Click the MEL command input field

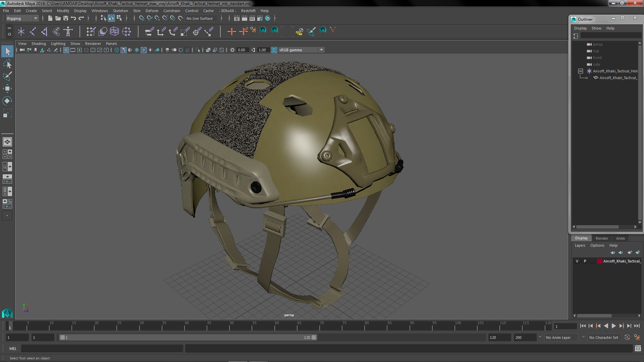[102, 349]
